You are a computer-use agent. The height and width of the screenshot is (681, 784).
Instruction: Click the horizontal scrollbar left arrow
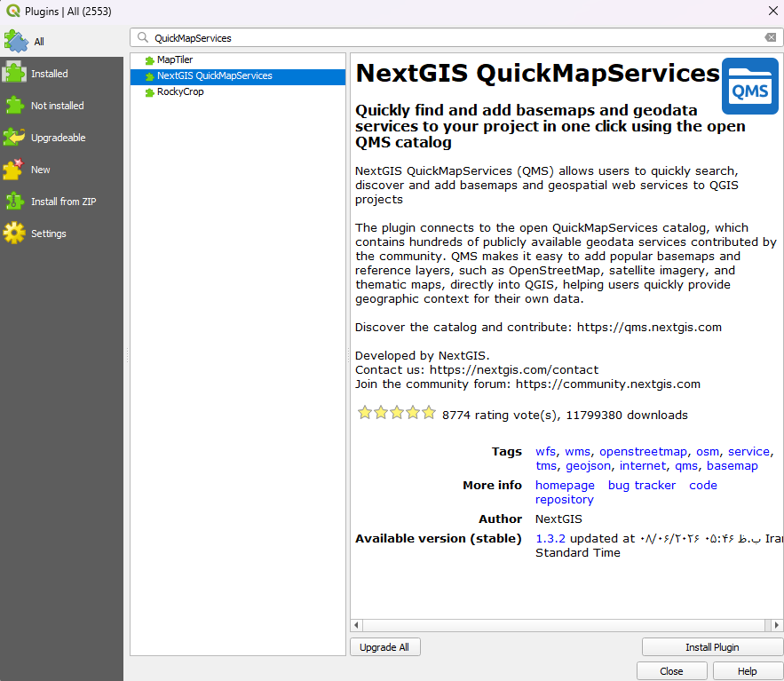point(356,625)
